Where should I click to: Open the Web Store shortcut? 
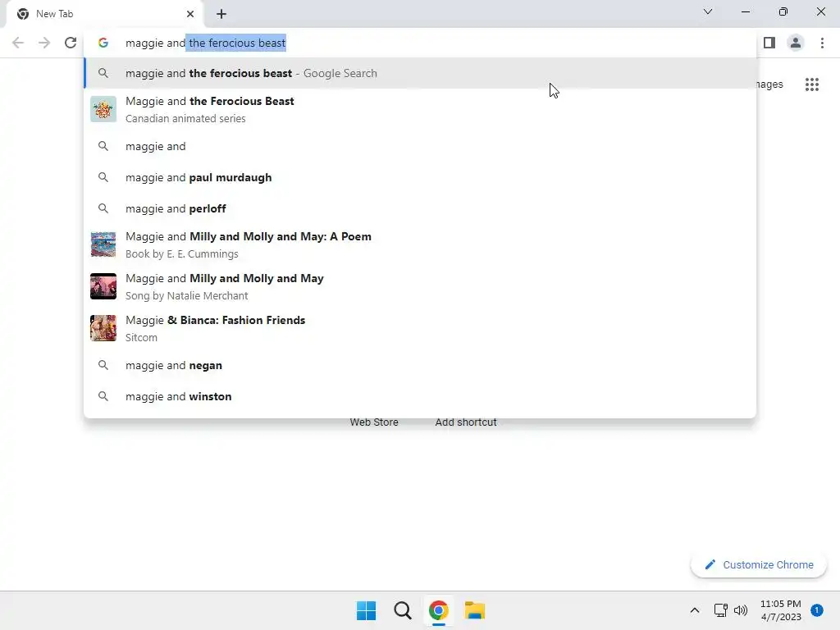click(x=374, y=422)
